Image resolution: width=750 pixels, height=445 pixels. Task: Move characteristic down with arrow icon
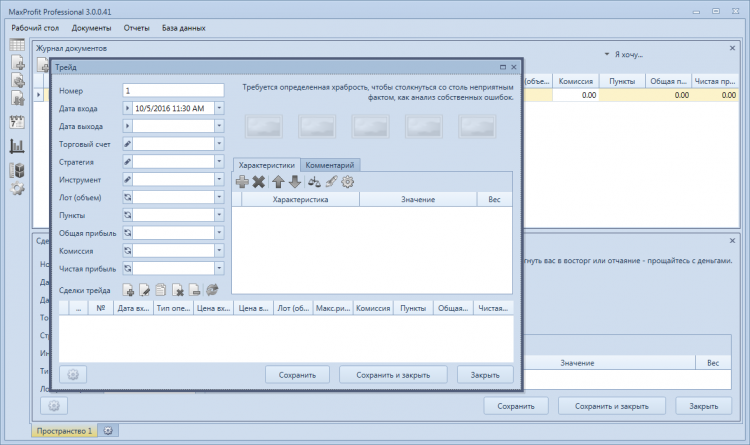(x=295, y=182)
